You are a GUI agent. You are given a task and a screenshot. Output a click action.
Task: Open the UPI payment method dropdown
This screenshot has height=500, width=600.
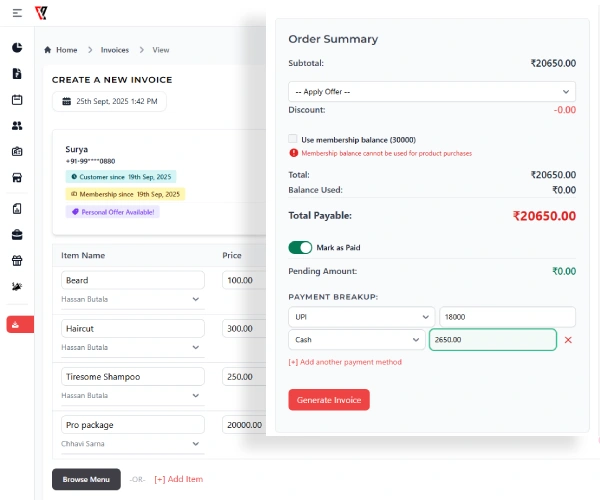point(361,317)
